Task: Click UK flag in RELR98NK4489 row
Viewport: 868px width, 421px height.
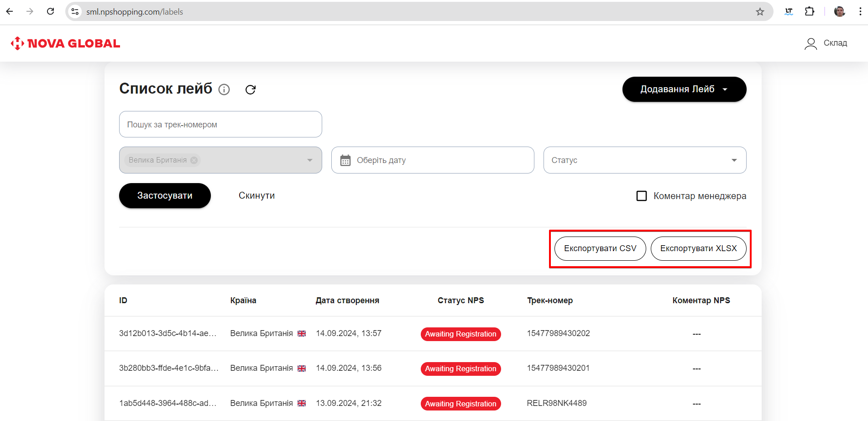Action: point(302,403)
